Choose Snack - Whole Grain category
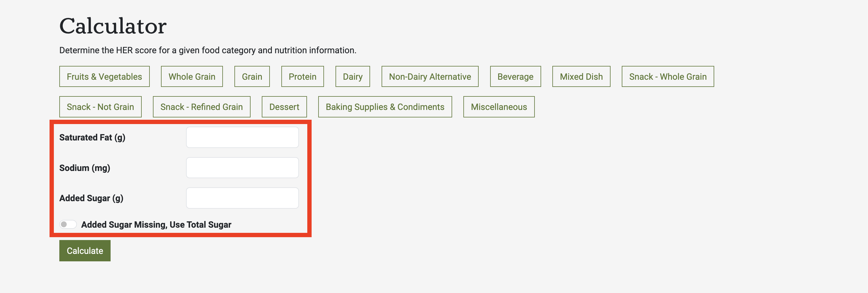868x293 pixels. (668, 77)
